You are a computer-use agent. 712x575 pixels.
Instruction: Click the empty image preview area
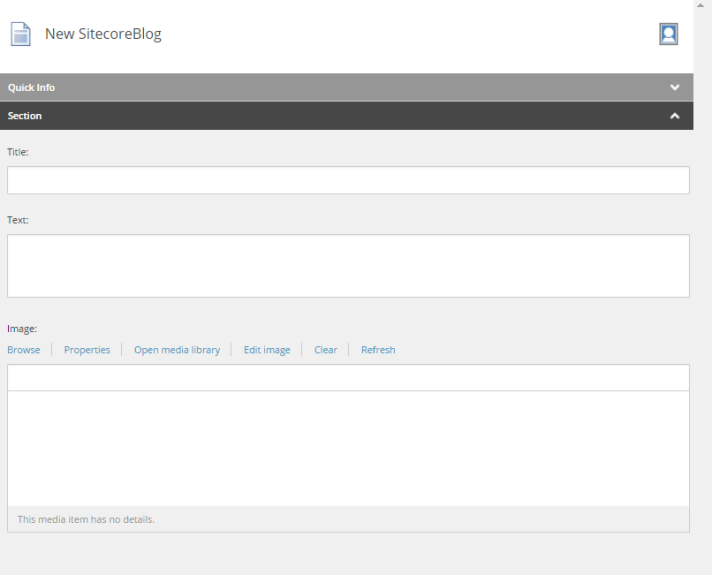coord(348,448)
